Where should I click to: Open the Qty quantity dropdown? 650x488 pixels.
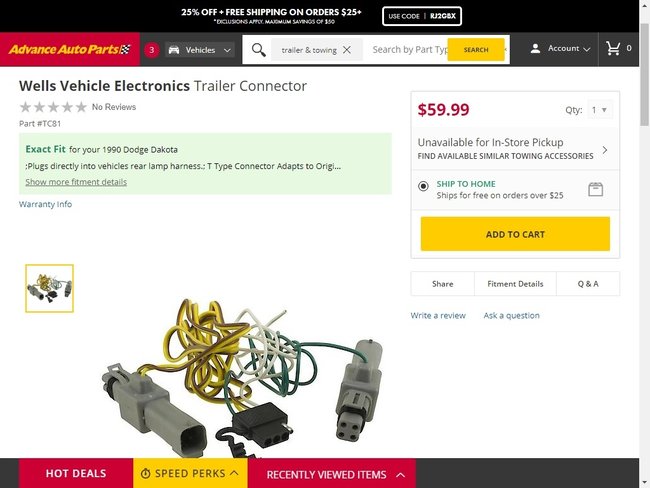[600, 110]
